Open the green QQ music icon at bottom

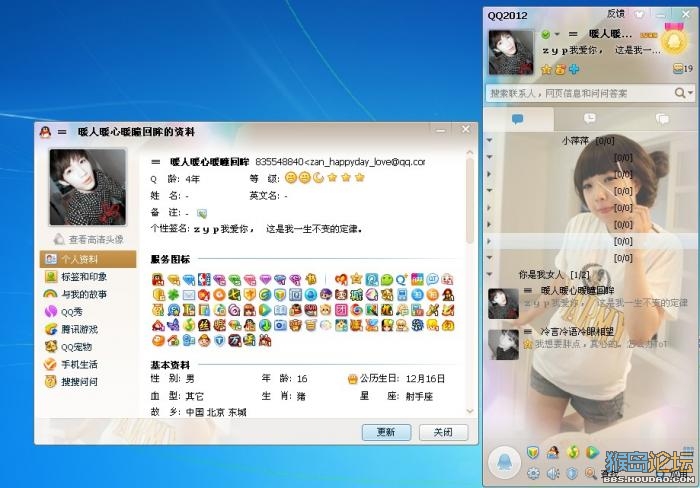[573, 452]
